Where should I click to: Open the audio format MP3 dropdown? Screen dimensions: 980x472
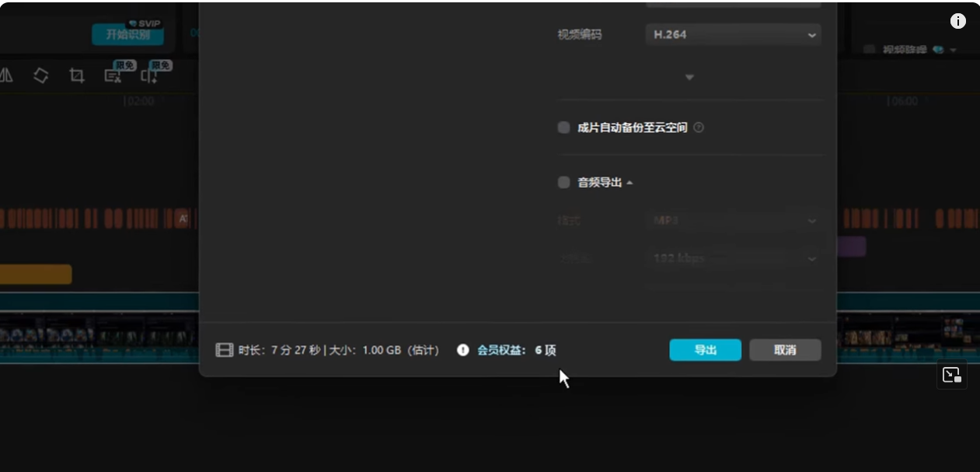click(x=733, y=221)
